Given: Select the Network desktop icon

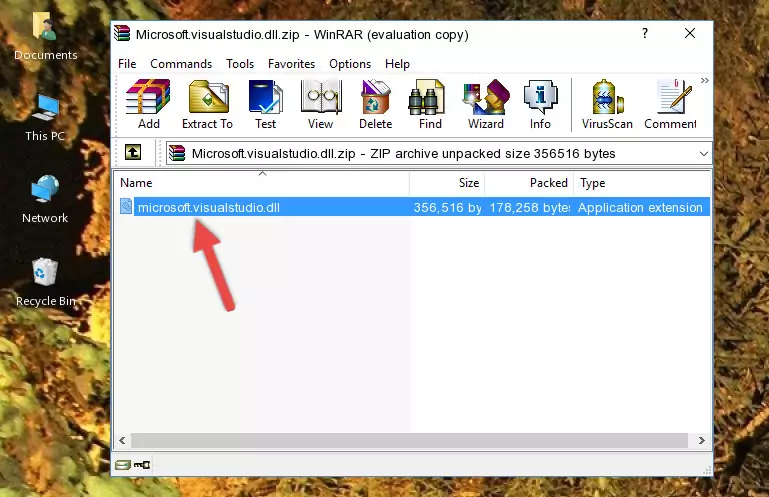Looking at the screenshot, I should 45,199.
